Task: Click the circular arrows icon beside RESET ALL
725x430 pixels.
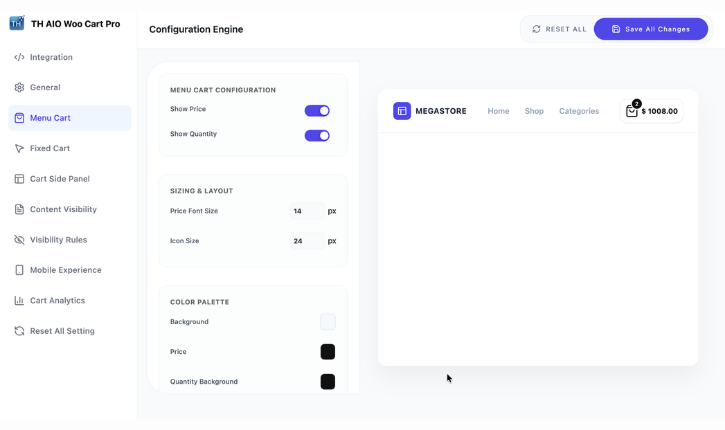Action: click(x=536, y=29)
